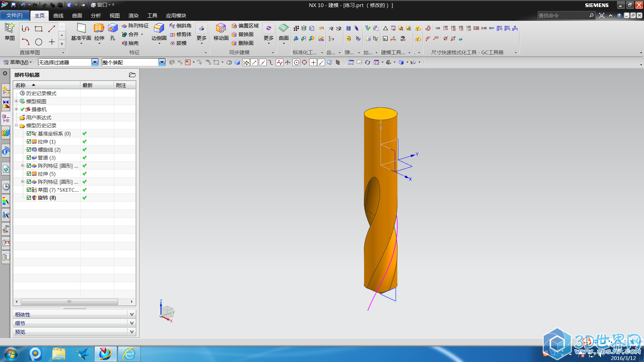Click the Offset Region (偏置区域) tool
The width and height of the screenshot is (644, 362).
tap(245, 26)
